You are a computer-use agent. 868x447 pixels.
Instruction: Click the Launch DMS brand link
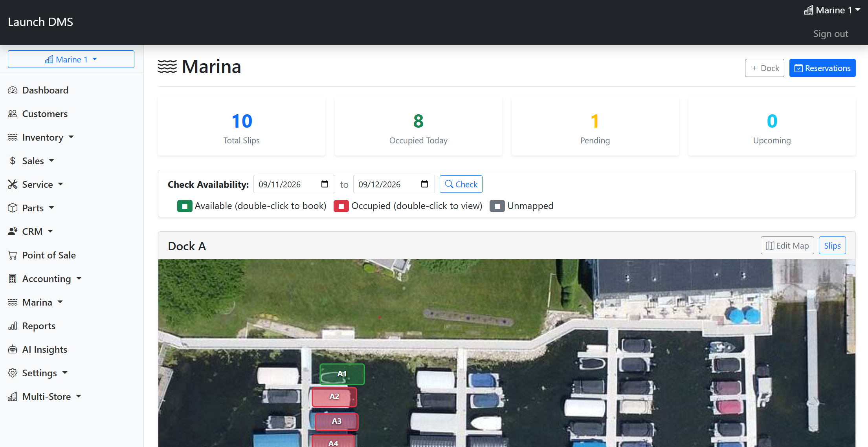click(40, 22)
